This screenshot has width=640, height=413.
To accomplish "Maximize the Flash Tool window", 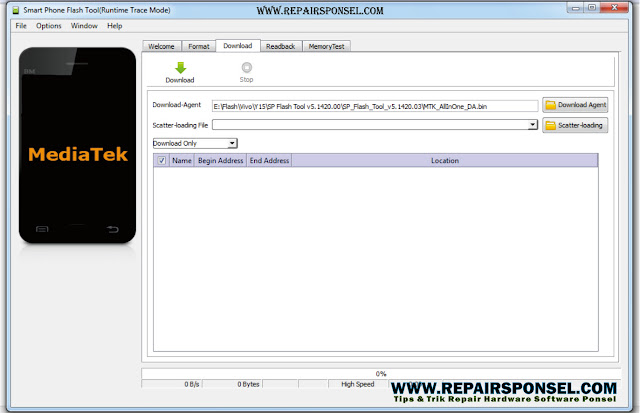I will pos(592,8).
